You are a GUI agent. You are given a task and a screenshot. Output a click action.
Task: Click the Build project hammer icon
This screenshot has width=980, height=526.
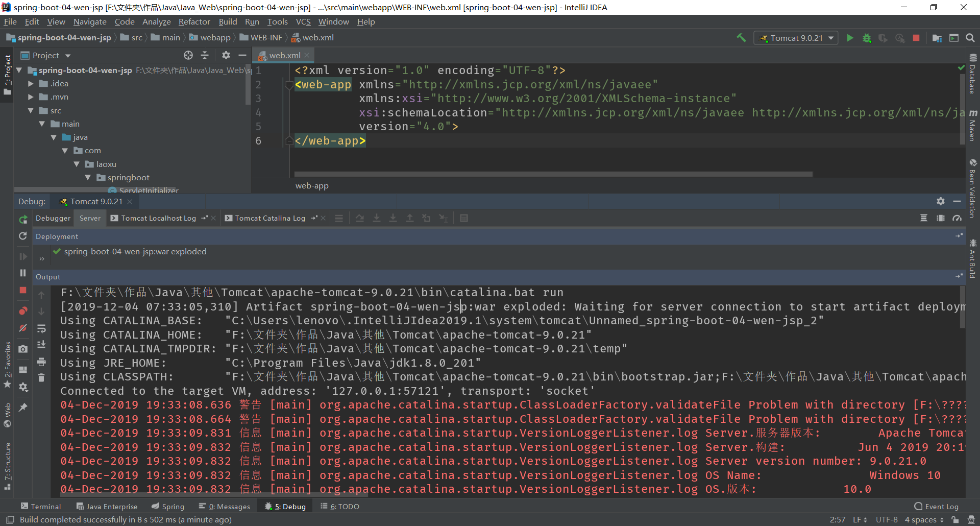click(x=741, y=38)
